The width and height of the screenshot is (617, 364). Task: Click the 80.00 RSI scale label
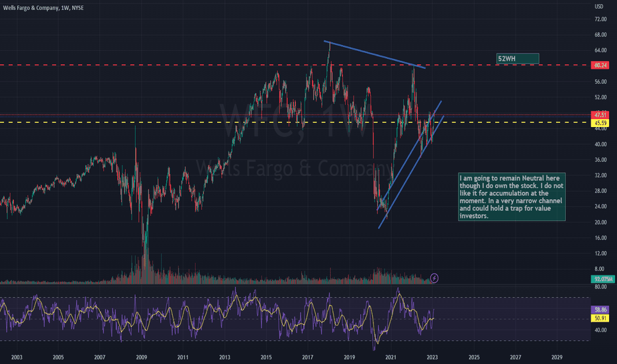600,287
